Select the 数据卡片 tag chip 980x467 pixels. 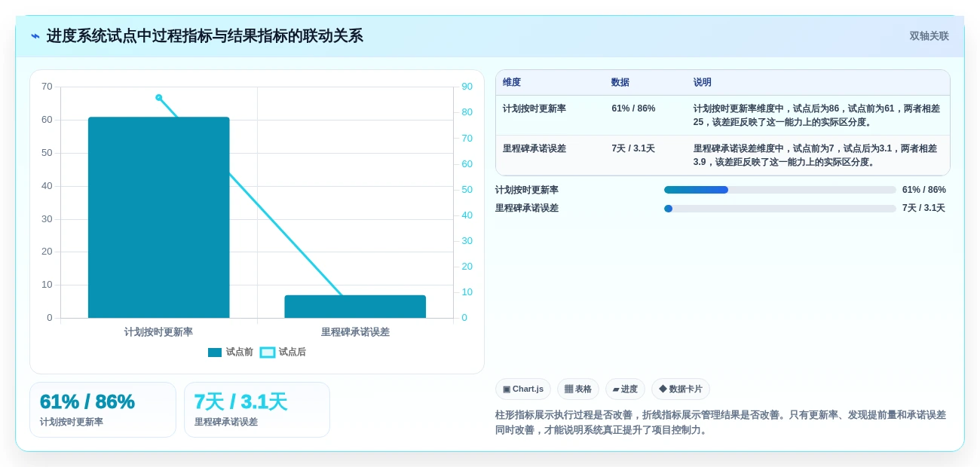point(681,389)
